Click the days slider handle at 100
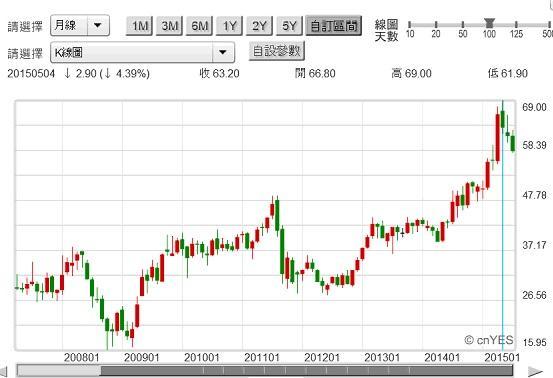Viewport: 553px width, 378px height. coord(489,24)
